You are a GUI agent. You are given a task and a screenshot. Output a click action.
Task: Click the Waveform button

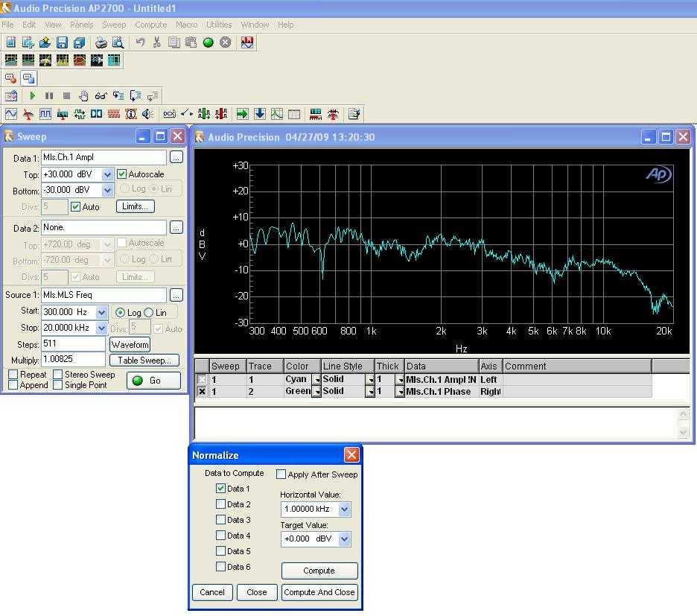[x=130, y=345]
